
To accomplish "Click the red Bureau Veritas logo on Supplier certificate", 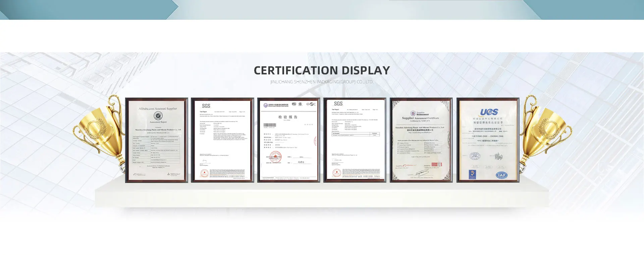I will pyautogui.click(x=436, y=165).
